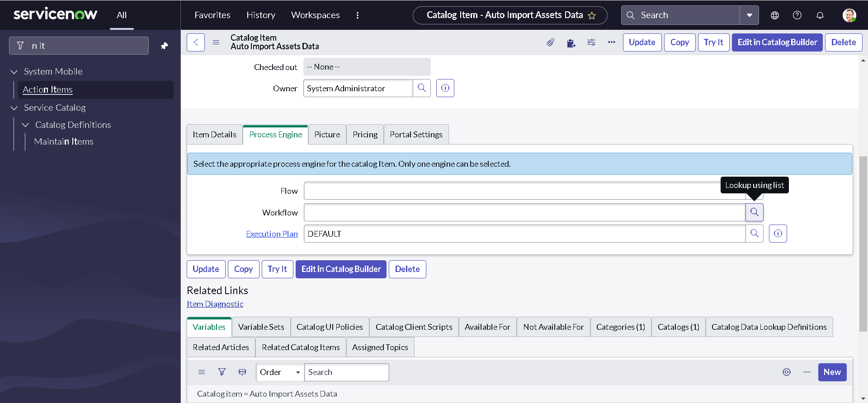
Task: Click header Edit in Catalog Builder
Action: [777, 42]
